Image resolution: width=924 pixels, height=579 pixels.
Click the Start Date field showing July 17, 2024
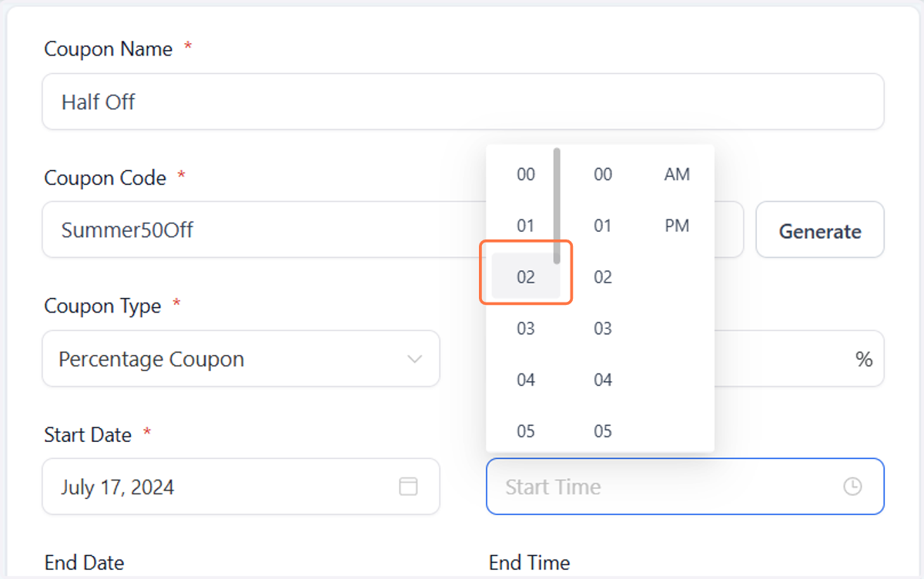point(241,486)
